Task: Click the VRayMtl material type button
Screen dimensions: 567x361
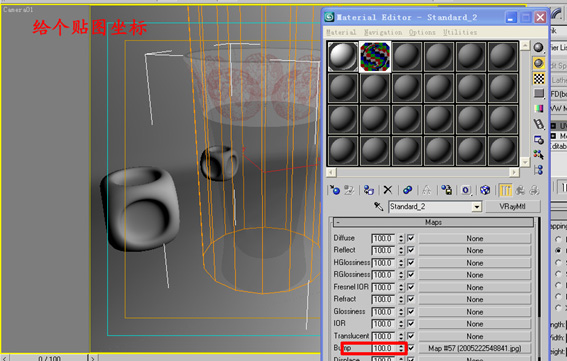Action: click(x=512, y=207)
